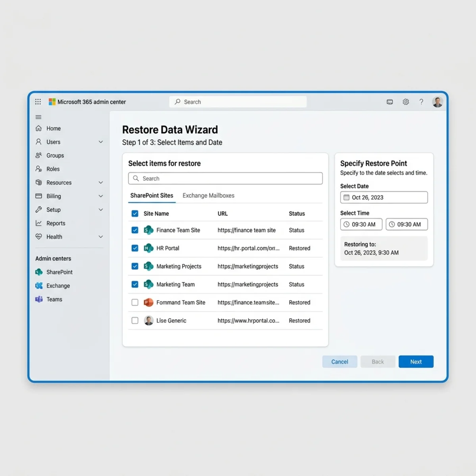Screen dimensions: 476x476
Task: Click the Next button
Action: point(416,361)
